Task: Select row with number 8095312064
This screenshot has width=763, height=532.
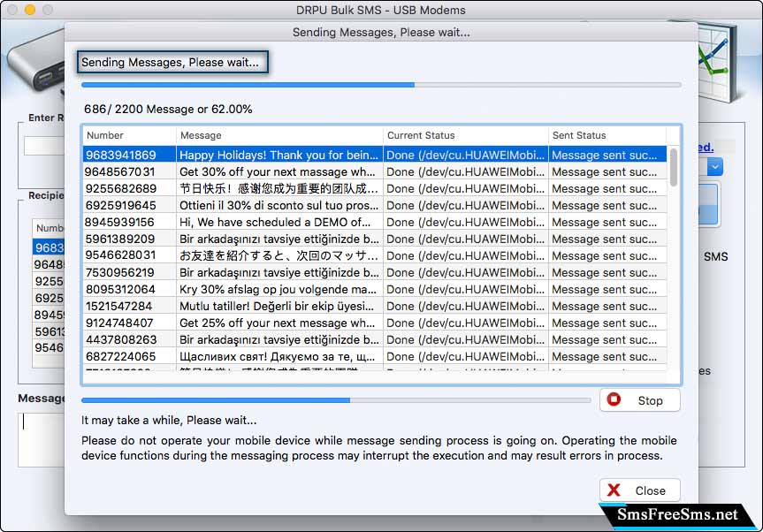Action: tap(374, 289)
